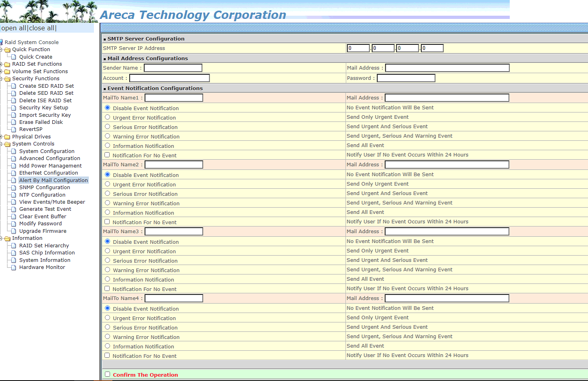Click the RAID Set Functions folder icon

tap(7, 64)
